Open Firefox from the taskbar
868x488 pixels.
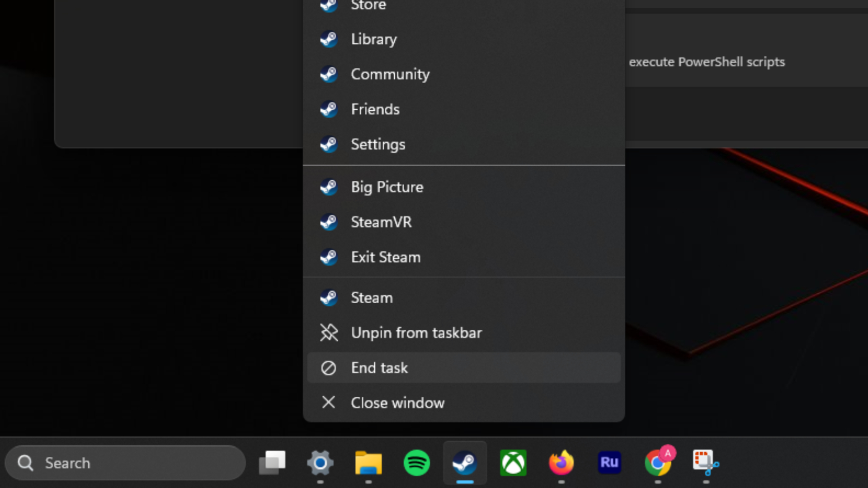(561, 463)
